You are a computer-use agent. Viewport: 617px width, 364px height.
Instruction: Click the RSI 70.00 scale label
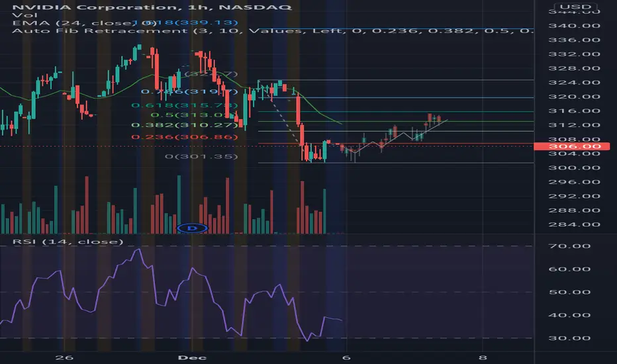tap(569, 246)
